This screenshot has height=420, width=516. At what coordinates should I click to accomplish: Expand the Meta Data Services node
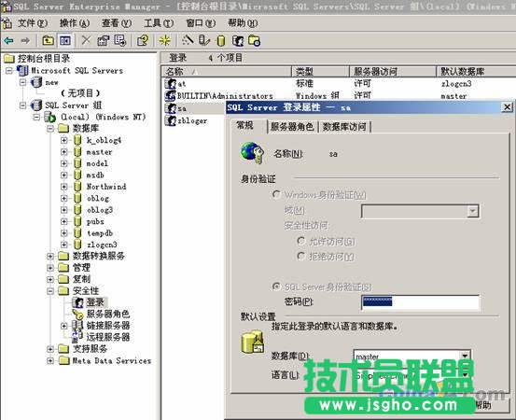(50, 361)
